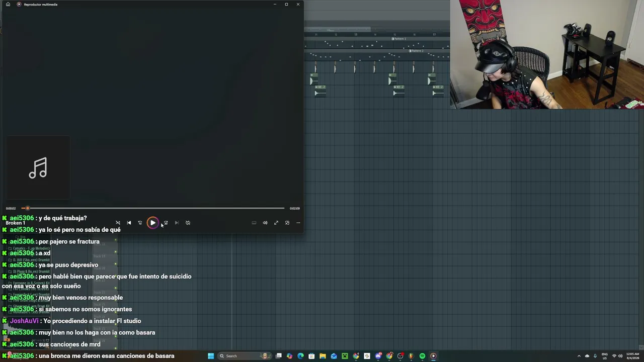Click the microphone tray icon
Image resolution: width=644 pixels, height=362 pixels.
595,356
